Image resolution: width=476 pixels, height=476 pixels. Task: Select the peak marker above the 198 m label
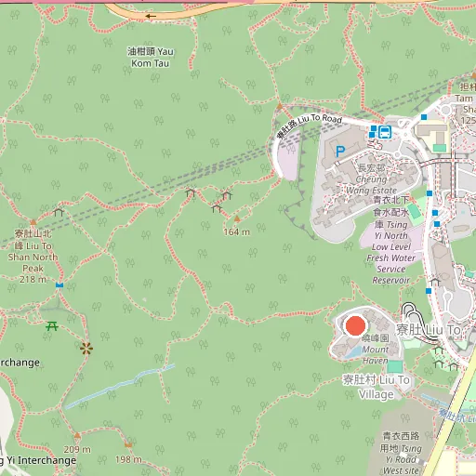point(128,445)
